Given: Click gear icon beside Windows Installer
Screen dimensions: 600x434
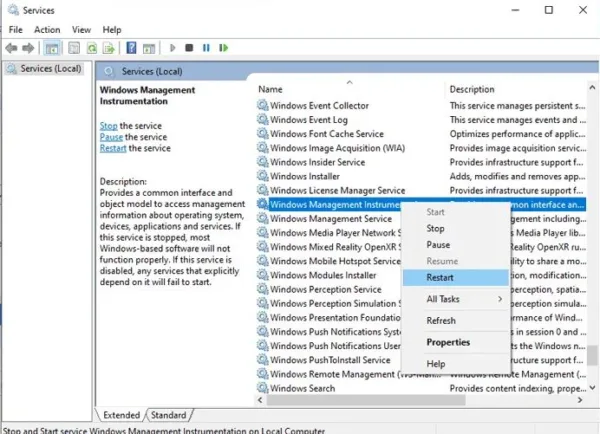Looking at the screenshot, I should pyautogui.click(x=262, y=176).
